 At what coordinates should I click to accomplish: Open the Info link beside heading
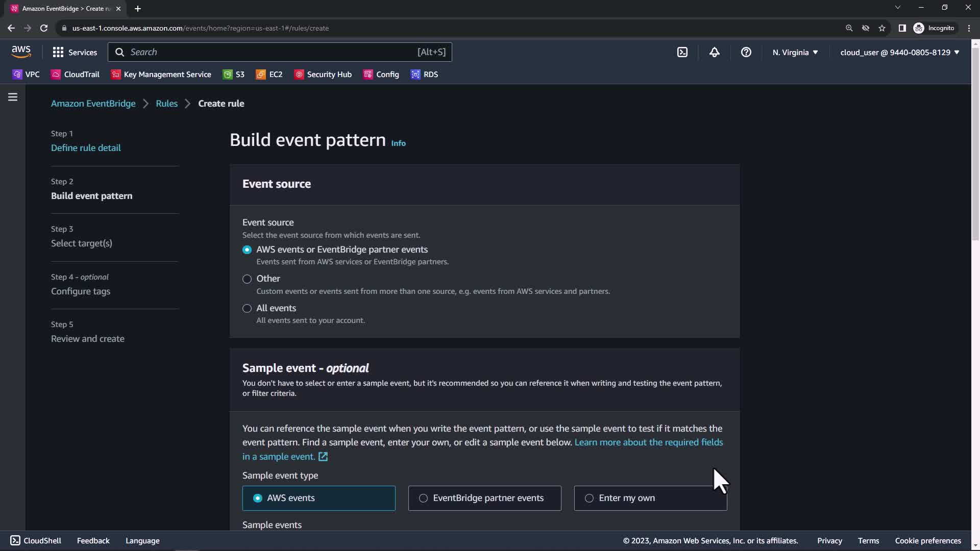pos(398,143)
